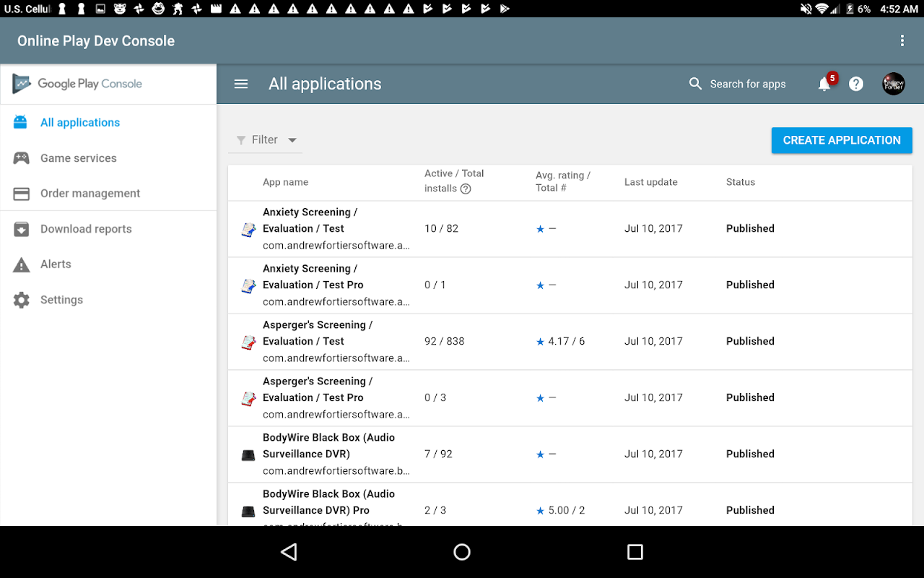This screenshot has height=578, width=924.
Task: Click the Active / Total installs column header
Action: [x=454, y=181]
